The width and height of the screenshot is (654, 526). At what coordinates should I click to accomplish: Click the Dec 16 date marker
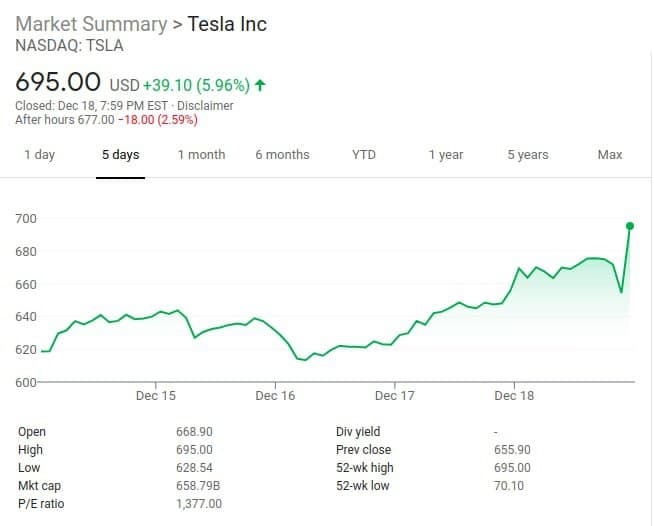click(x=275, y=396)
